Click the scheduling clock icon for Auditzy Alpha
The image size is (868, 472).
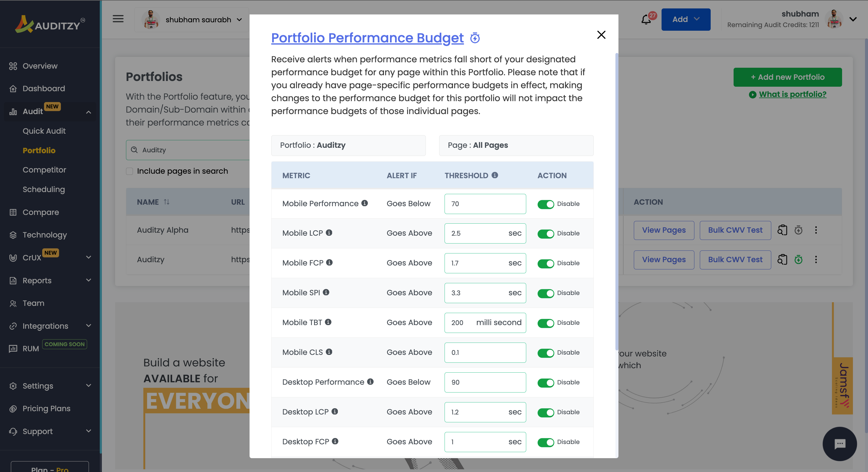(798, 230)
